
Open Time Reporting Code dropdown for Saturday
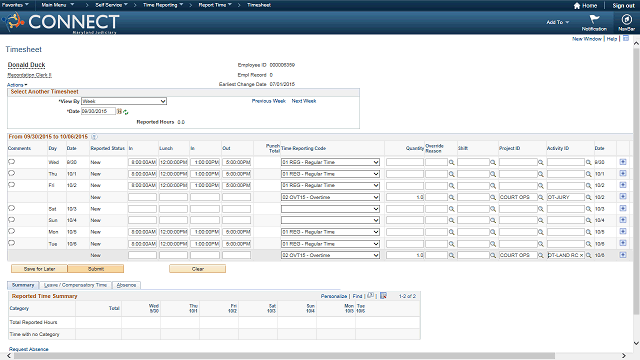click(330, 209)
